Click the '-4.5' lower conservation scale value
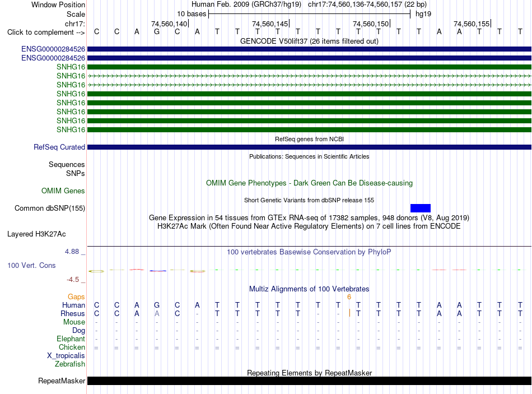Screen dimensions: 532x394 click(x=73, y=280)
